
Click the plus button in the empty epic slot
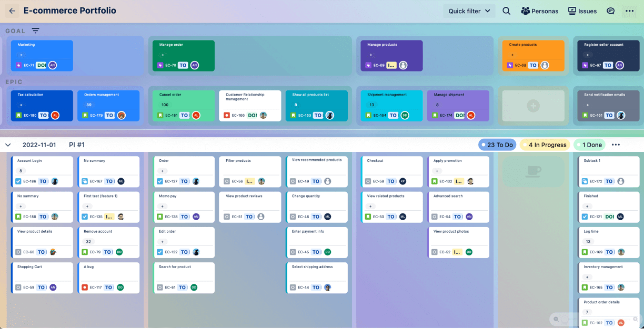click(533, 105)
